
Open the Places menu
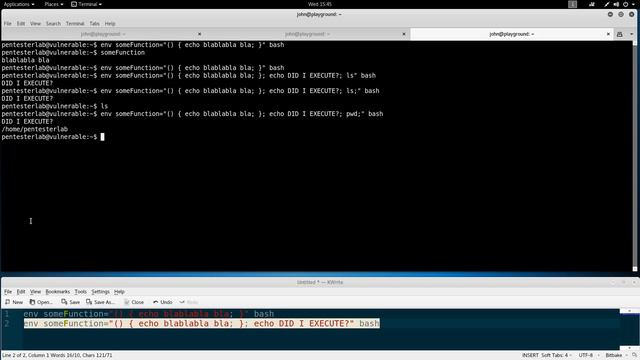click(53, 4)
